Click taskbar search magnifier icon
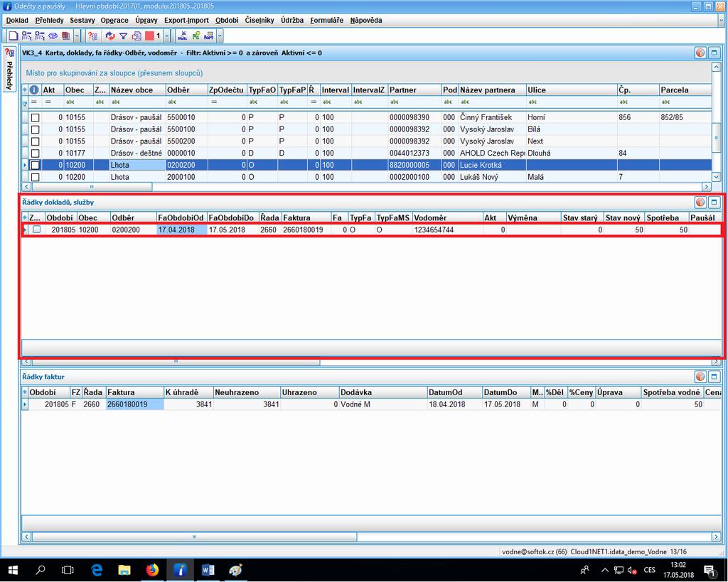The height and width of the screenshot is (582, 728). (x=41, y=570)
